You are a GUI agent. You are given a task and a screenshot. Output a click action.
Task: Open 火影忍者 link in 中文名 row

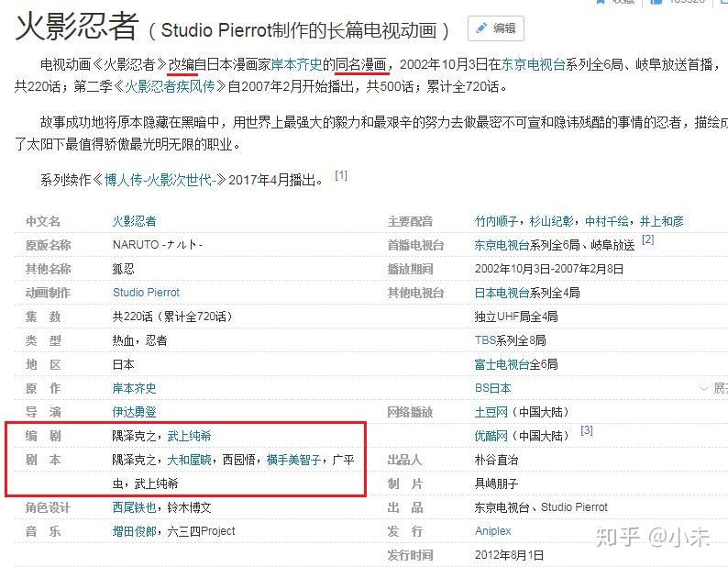pyautogui.click(x=134, y=221)
